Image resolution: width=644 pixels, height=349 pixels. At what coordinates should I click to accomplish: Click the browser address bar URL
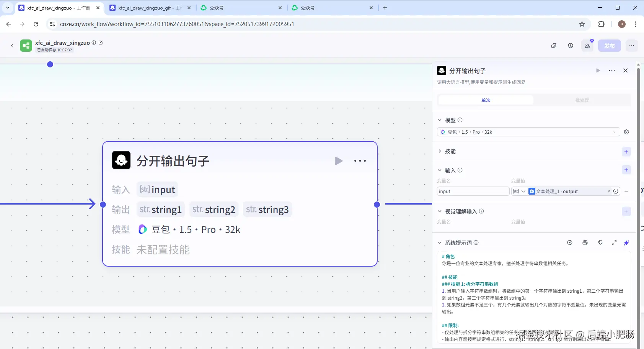click(177, 24)
